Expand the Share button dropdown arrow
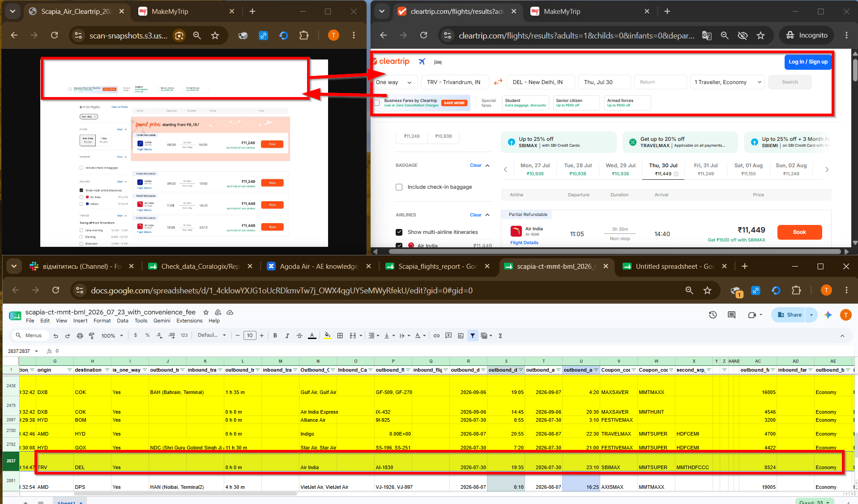This screenshot has width=858, height=504. coord(811,315)
